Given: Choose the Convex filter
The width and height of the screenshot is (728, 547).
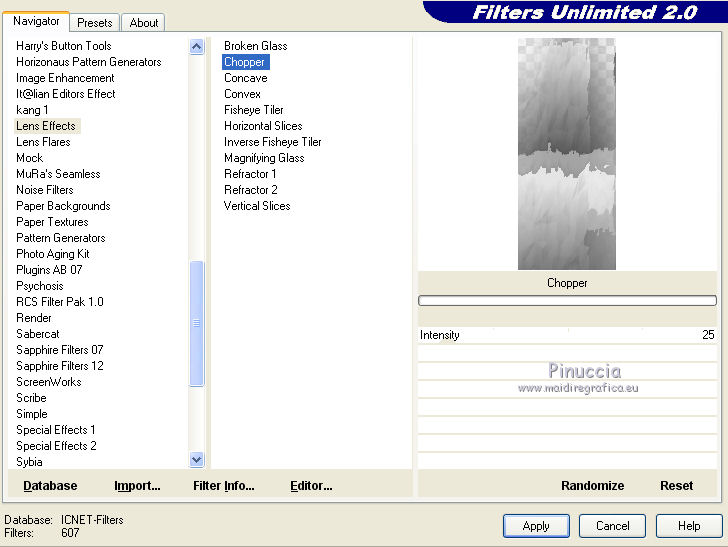Looking at the screenshot, I should point(242,94).
